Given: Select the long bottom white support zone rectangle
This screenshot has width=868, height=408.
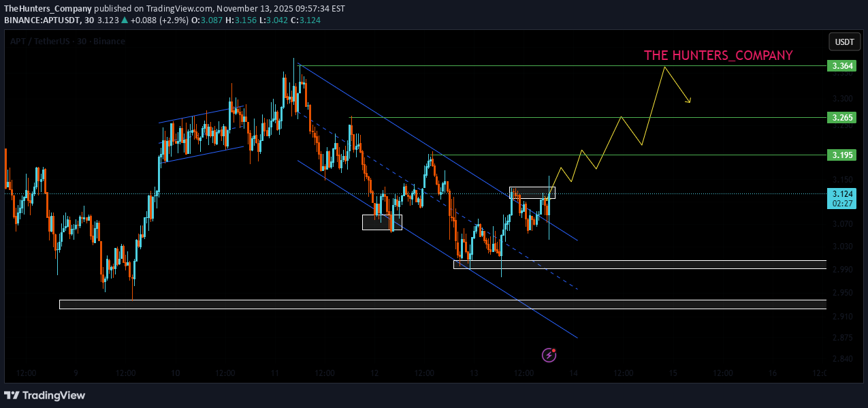Looking at the screenshot, I should click(x=443, y=304).
